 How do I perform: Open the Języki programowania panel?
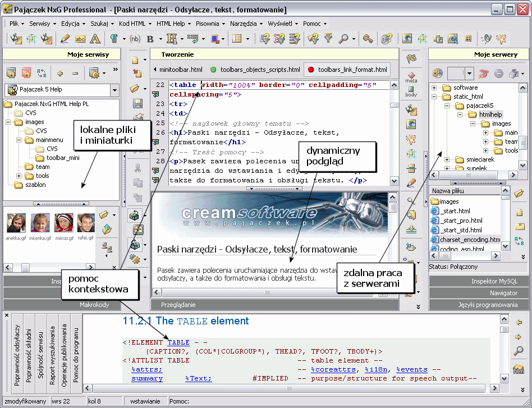tap(479, 305)
